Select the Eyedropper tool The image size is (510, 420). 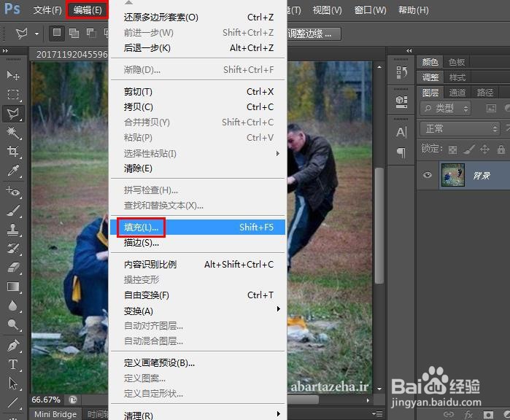(13, 171)
